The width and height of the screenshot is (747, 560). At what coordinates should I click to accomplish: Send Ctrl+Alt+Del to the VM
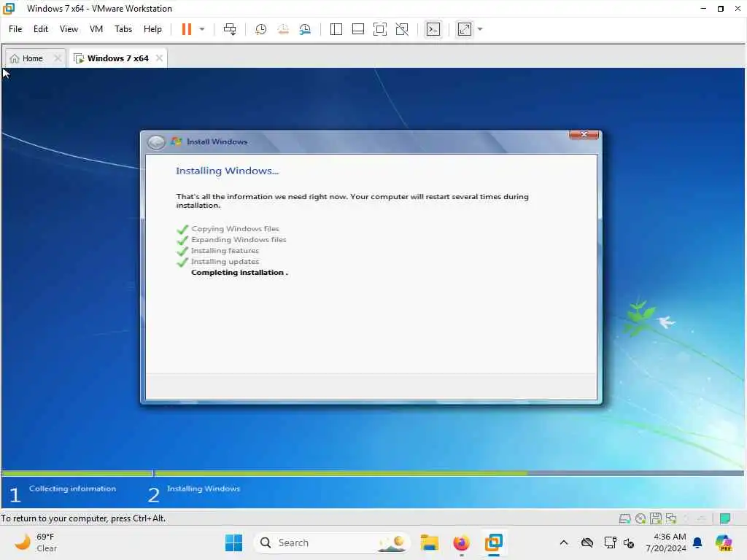(x=230, y=29)
